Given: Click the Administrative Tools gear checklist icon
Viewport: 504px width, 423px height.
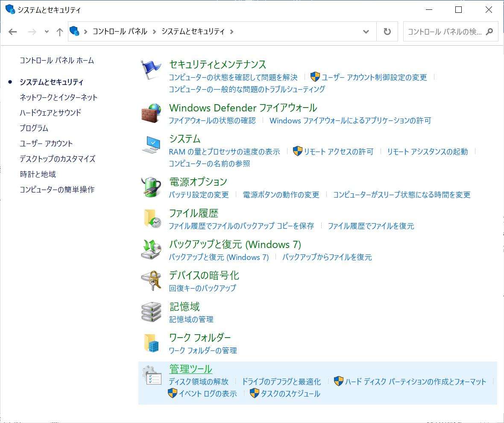Looking at the screenshot, I should click(151, 375).
